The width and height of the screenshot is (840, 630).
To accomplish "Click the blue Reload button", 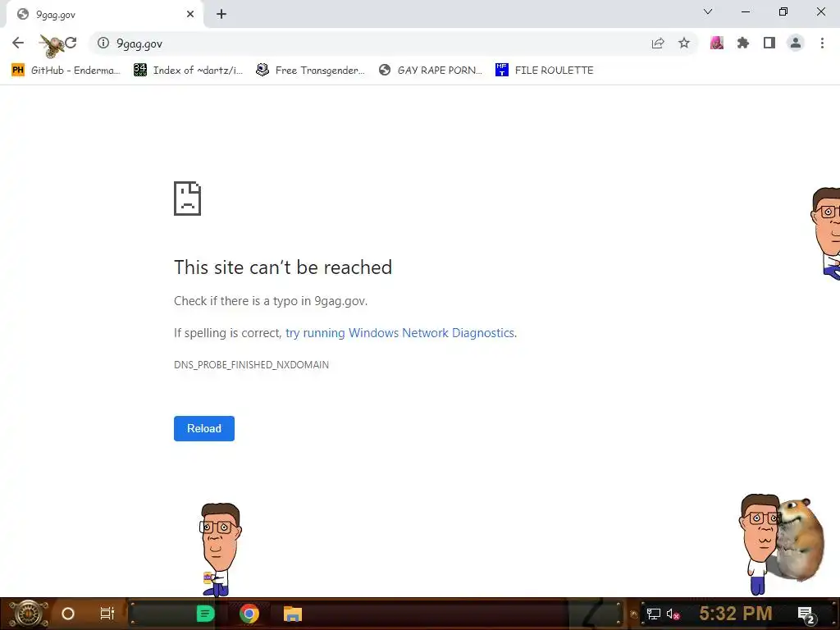I will [204, 428].
